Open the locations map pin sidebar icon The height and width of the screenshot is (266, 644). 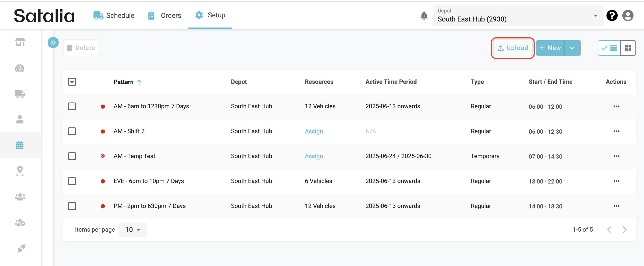(x=20, y=171)
